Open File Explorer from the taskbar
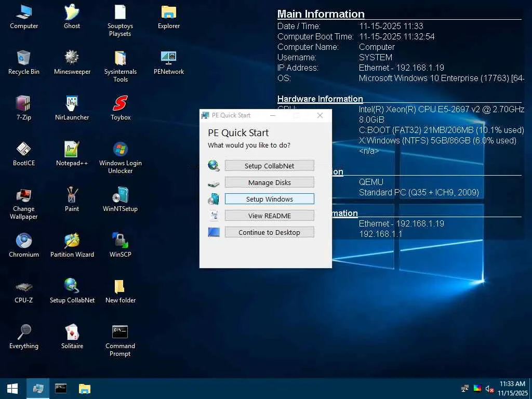 click(x=85, y=389)
